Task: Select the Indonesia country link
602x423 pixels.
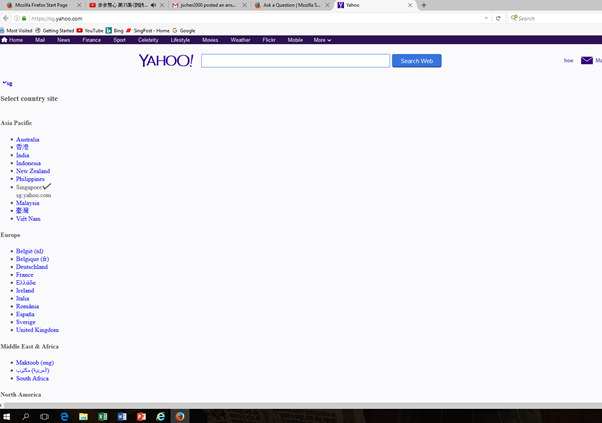Action: click(x=28, y=163)
